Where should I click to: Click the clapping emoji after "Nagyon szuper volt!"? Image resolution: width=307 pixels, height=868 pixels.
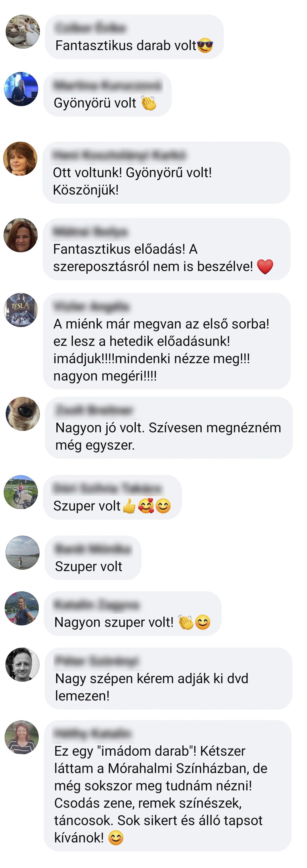186,622
